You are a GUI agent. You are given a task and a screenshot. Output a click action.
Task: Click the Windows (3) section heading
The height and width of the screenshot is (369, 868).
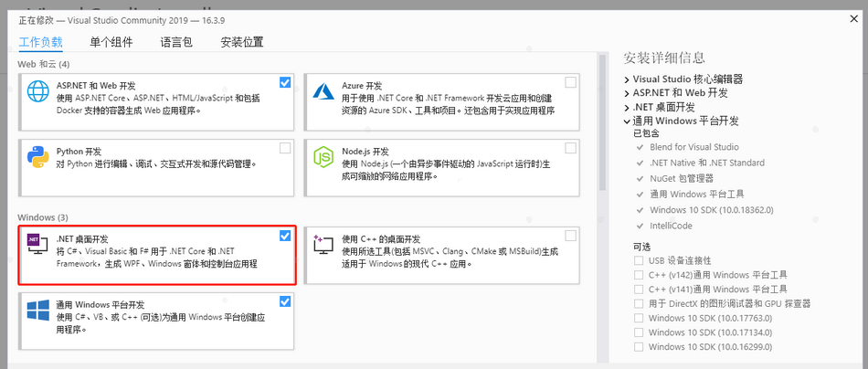pyautogui.click(x=43, y=216)
